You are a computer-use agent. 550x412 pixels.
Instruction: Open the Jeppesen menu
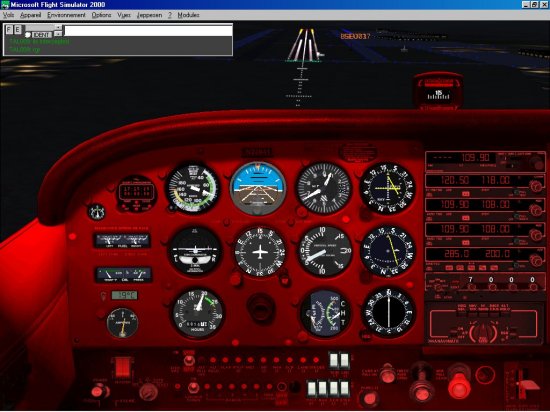tap(149, 15)
